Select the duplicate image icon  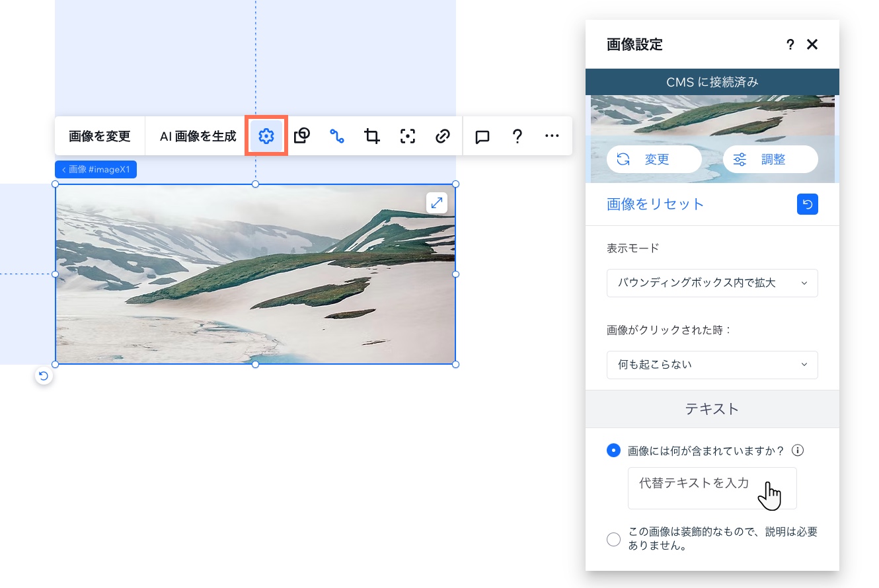click(301, 135)
